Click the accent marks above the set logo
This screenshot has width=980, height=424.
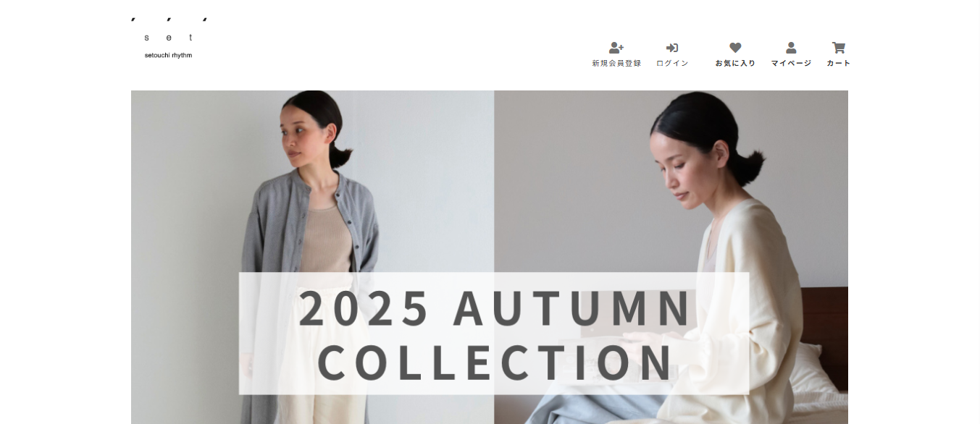click(169, 19)
